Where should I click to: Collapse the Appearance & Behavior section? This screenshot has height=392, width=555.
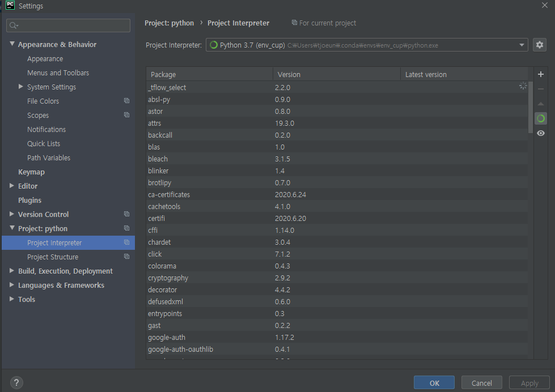pyautogui.click(x=12, y=44)
